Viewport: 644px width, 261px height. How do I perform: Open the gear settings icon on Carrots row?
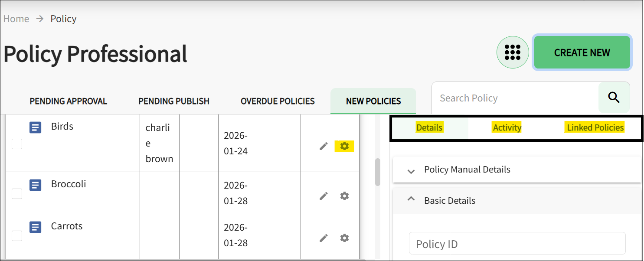coord(344,238)
